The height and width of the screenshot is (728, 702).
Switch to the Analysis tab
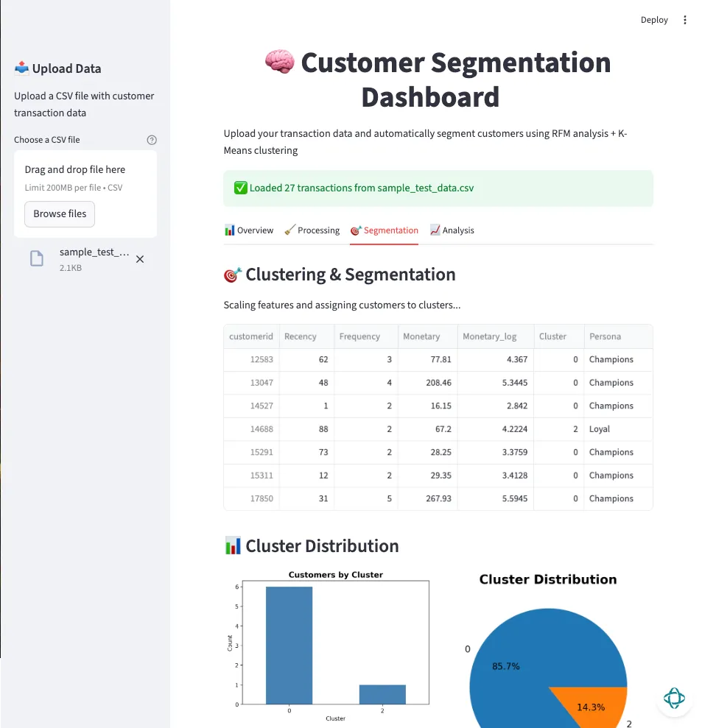coord(452,230)
